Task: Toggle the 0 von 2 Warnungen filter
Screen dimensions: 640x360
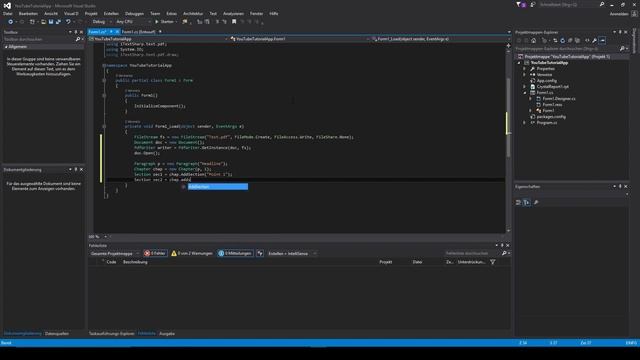Action: [x=192, y=253]
